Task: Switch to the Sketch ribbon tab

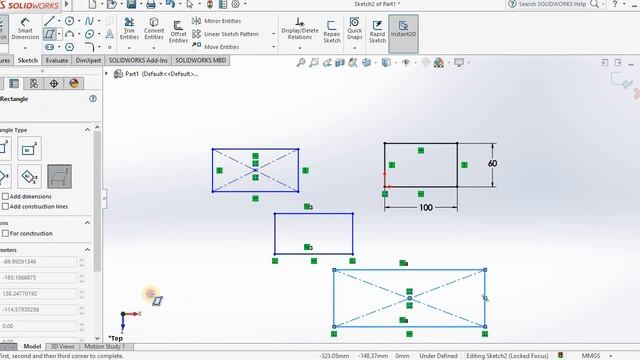Action: tap(28, 60)
